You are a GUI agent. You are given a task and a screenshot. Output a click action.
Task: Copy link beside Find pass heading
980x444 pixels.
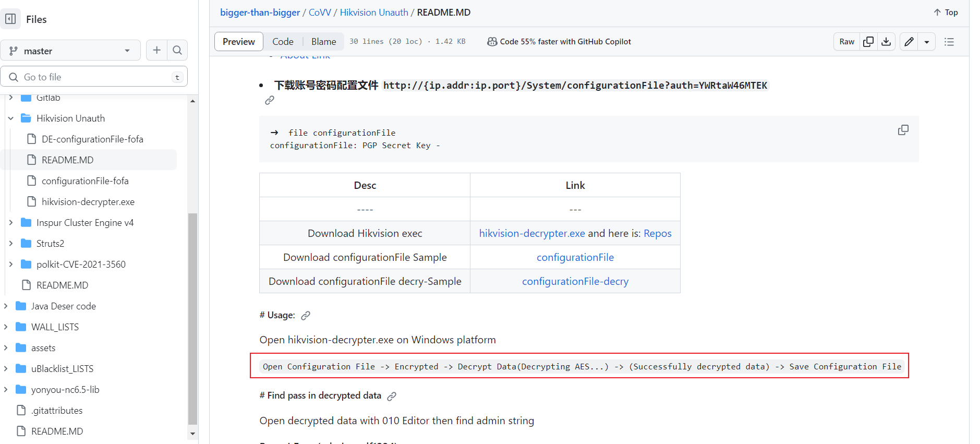click(x=392, y=396)
